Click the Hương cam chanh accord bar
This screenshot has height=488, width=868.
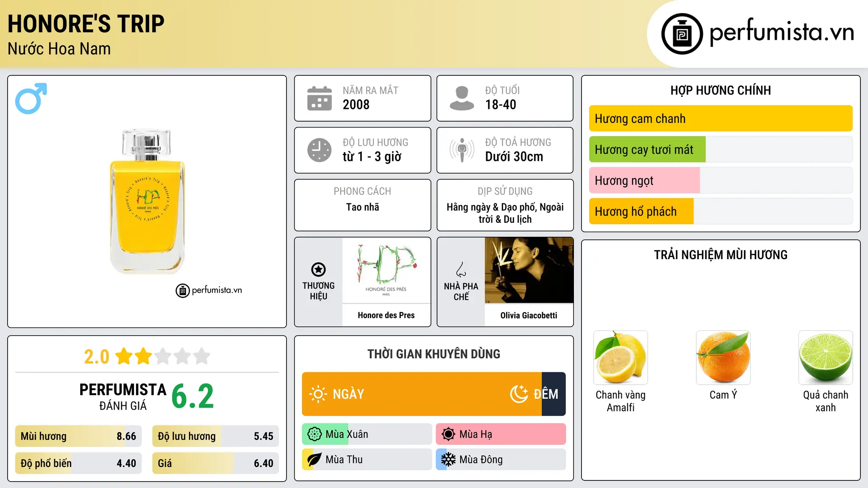[721, 119]
